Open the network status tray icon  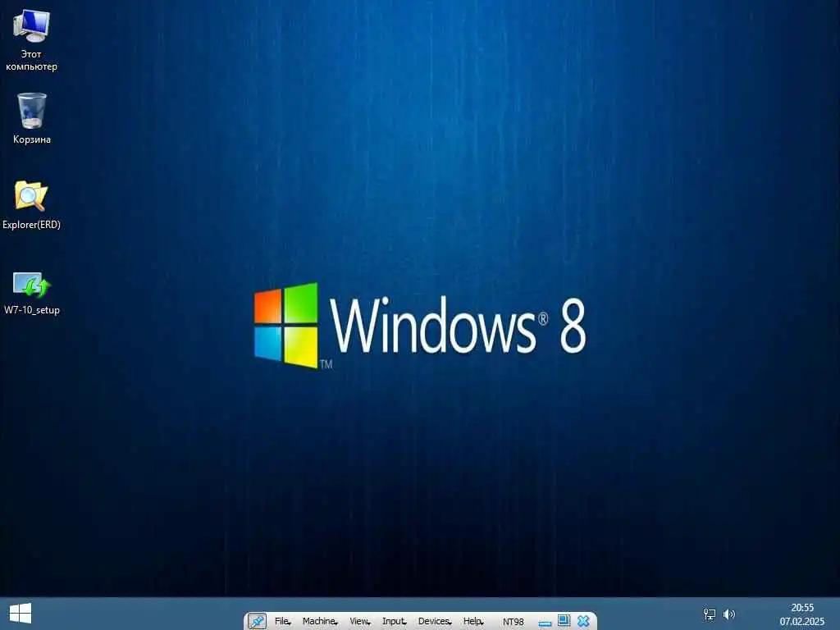[x=710, y=614]
